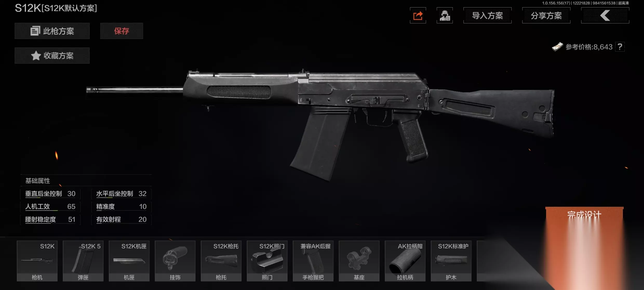
Task: Open the S12K机匣 receiver cover slot
Action: click(x=129, y=261)
